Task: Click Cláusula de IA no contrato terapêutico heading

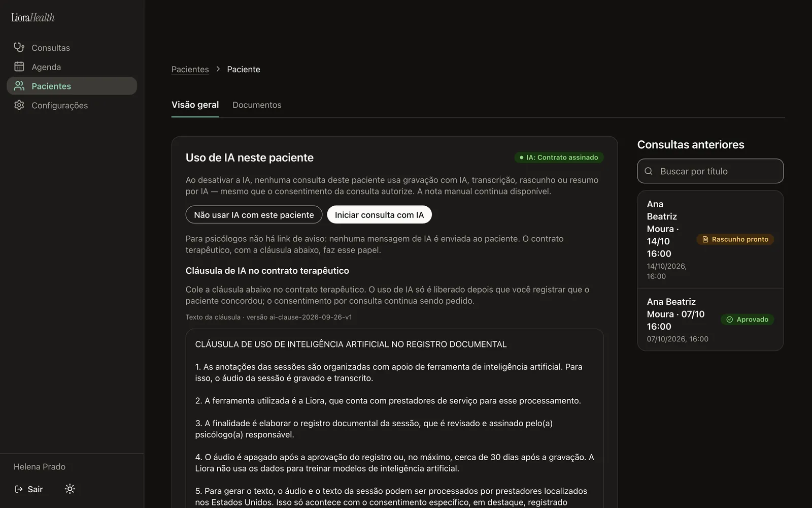Action: coord(267,270)
